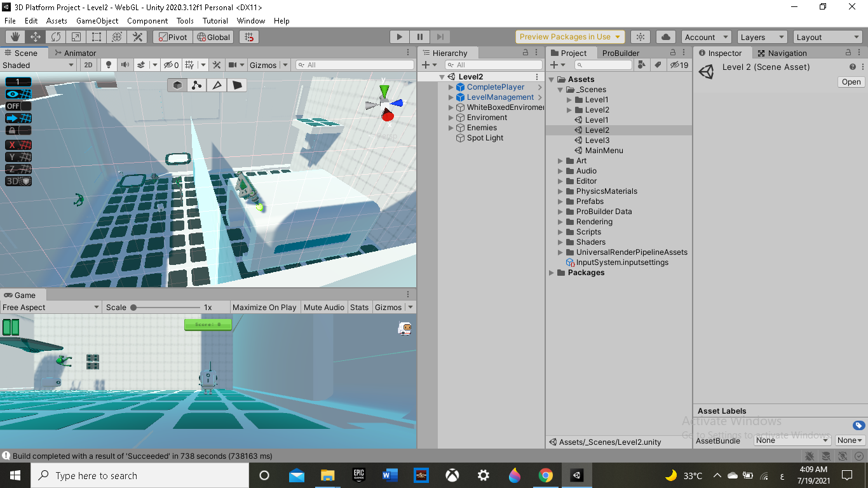Screen dimensions: 868x488
Task: Click the cache server icon in status bar
Action: pyautogui.click(x=826, y=456)
